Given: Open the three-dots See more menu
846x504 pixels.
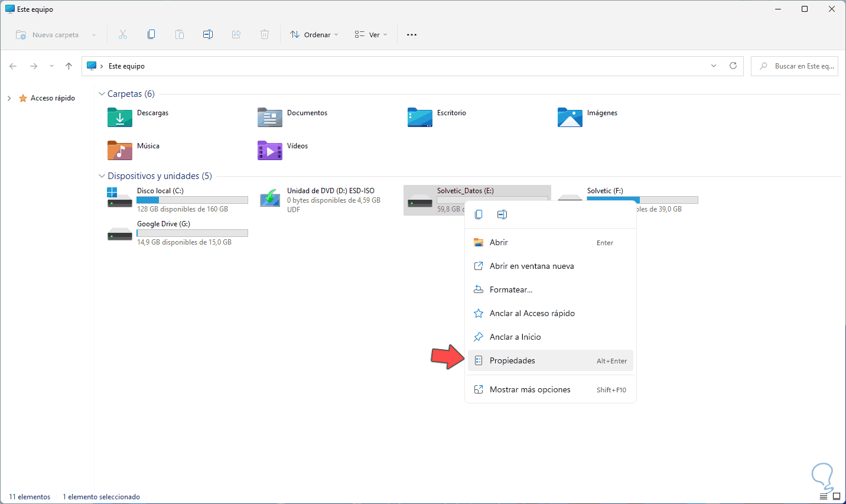Looking at the screenshot, I should (x=412, y=35).
